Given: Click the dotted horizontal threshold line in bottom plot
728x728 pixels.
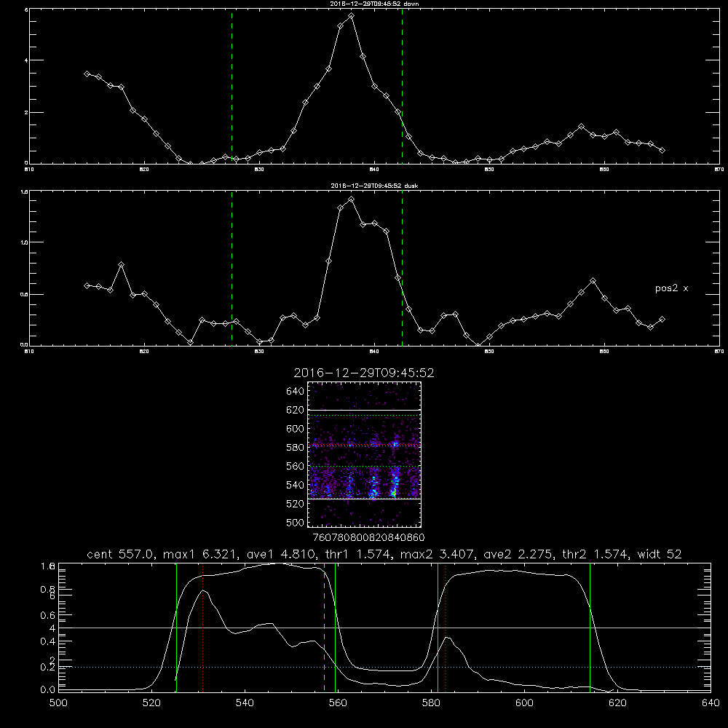Looking at the screenshot, I should (385, 667).
